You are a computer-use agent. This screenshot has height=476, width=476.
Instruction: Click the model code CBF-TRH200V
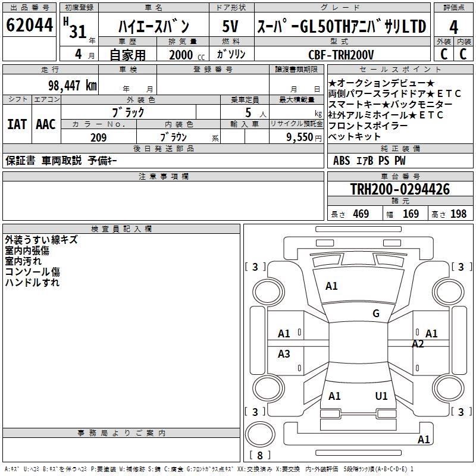tap(341, 55)
